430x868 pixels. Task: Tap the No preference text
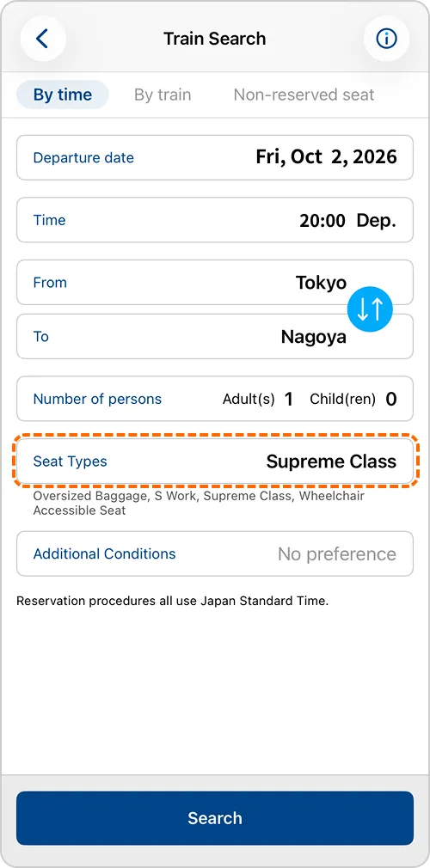pos(337,554)
